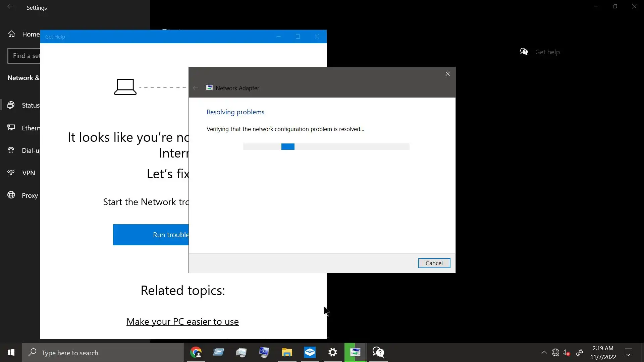This screenshot has height=362, width=644.
Task: Click the Home icon in Settings sidebar
Action: [11, 34]
